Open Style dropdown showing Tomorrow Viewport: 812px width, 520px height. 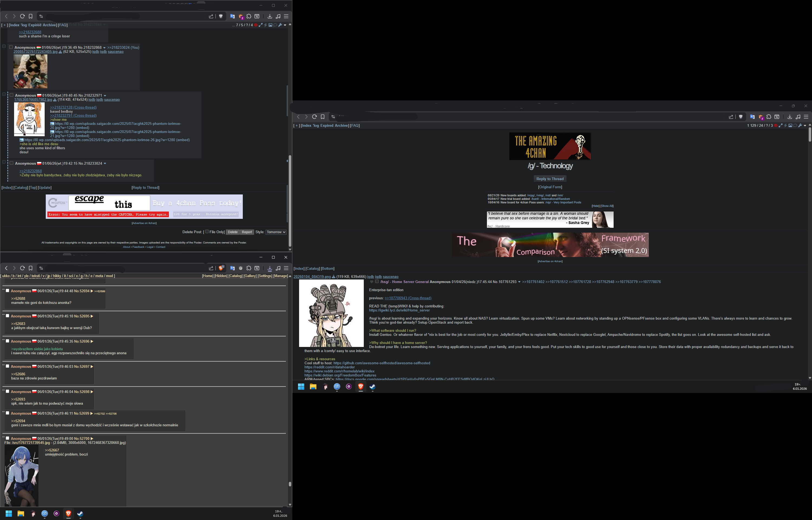[276, 232]
